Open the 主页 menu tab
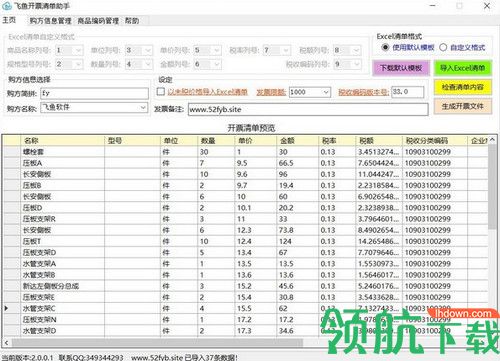This screenshot has height=361, width=500. pos(9,20)
